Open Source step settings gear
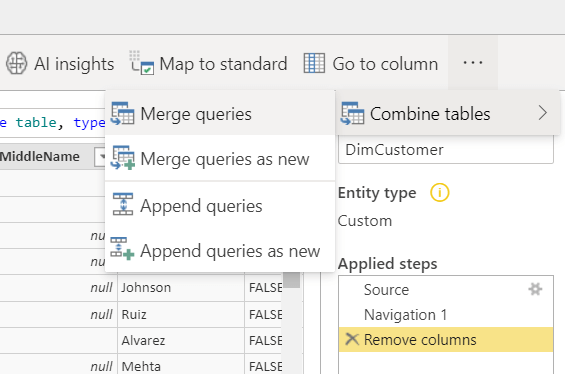Image resolution: width=565 pixels, height=374 pixels. click(535, 289)
